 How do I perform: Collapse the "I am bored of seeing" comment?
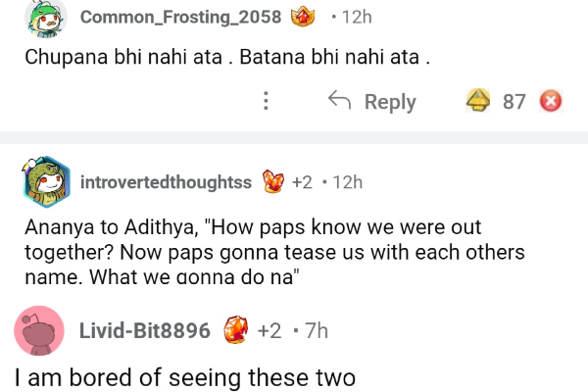click(x=185, y=375)
